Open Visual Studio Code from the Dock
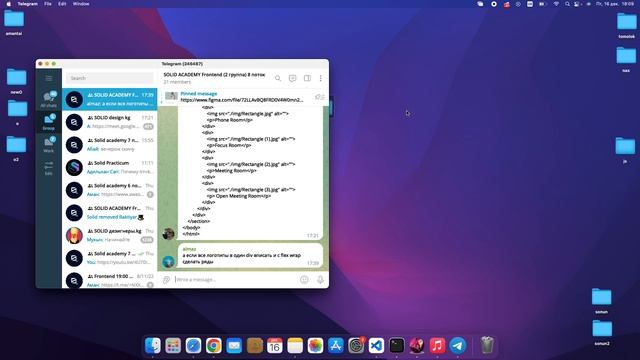The width and height of the screenshot is (640, 360). coord(376,345)
